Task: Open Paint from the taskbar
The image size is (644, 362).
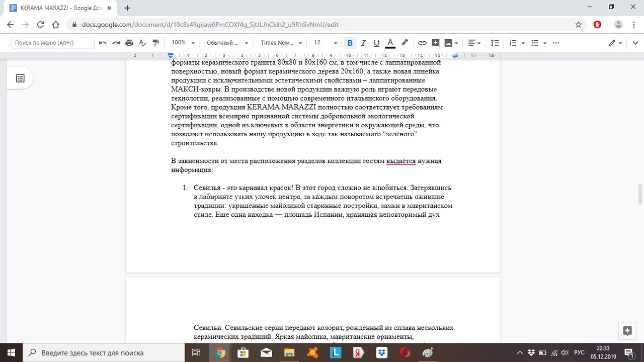Action: pos(428,352)
